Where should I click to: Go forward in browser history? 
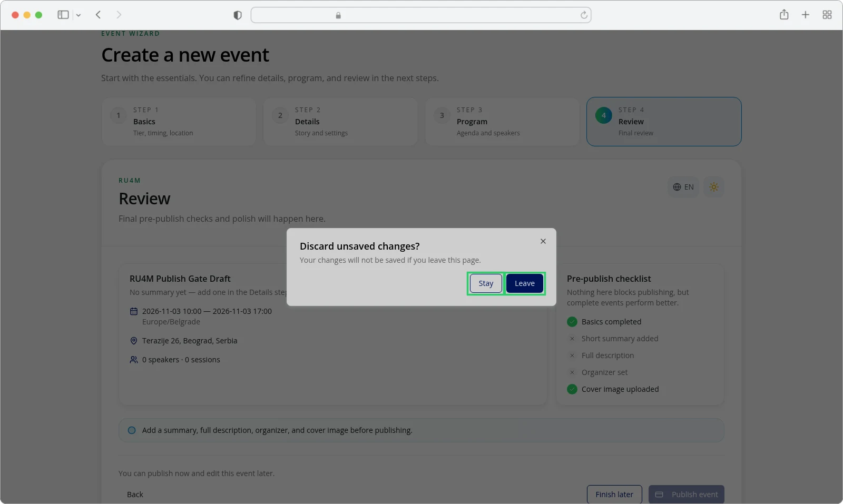(119, 15)
